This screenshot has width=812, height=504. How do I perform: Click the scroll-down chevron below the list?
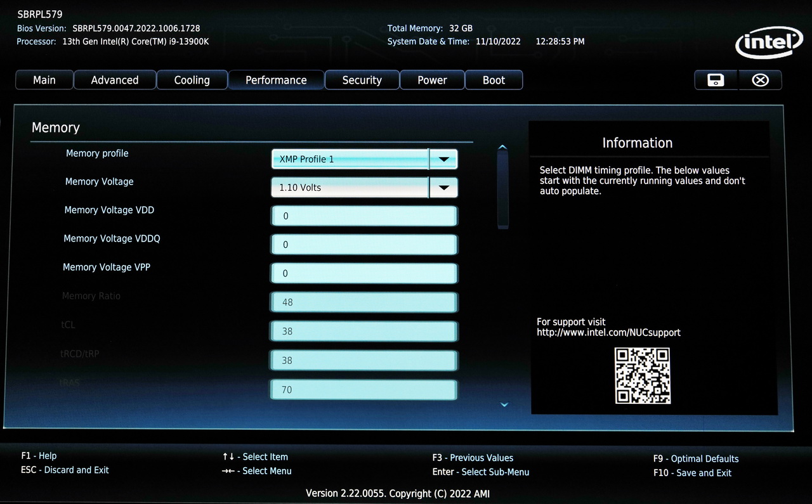coord(504,404)
